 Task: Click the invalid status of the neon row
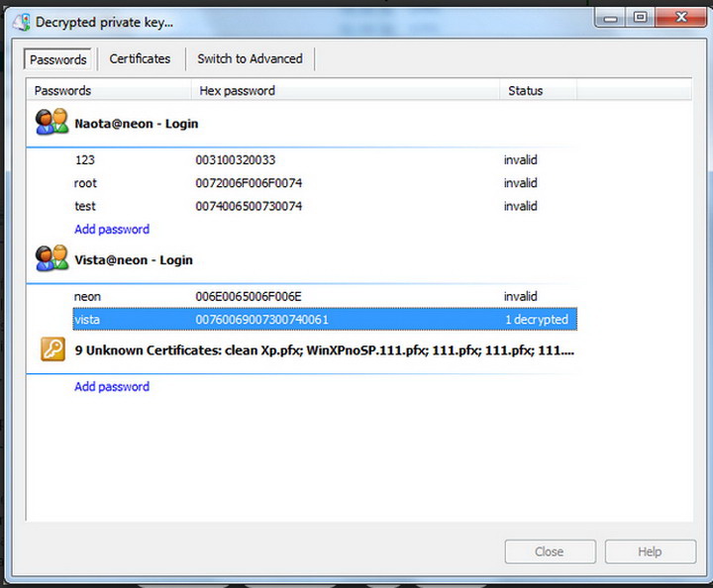click(x=520, y=297)
